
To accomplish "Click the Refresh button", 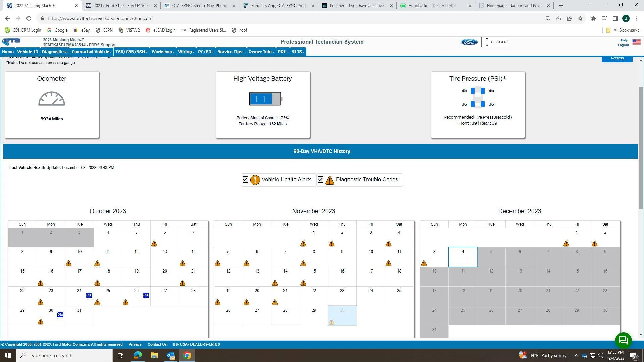I will coord(617,59).
